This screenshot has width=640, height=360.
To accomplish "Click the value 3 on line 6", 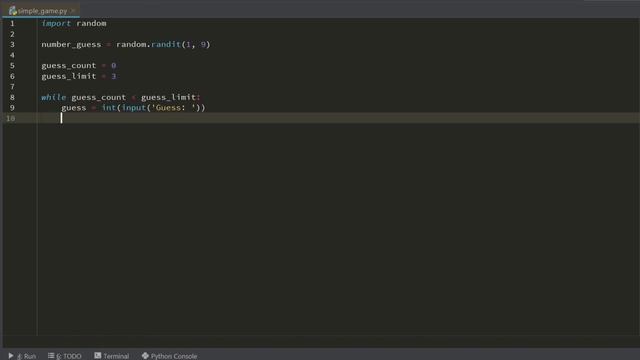I will tap(113, 76).
